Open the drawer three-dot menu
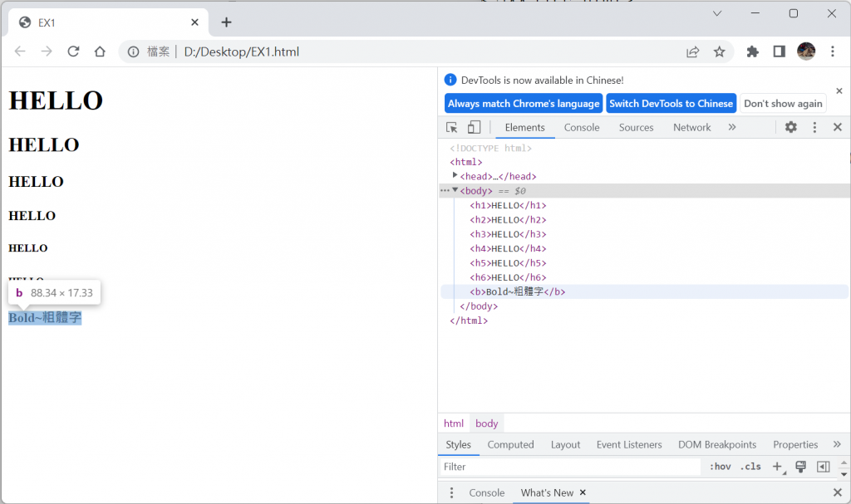 (451, 492)
